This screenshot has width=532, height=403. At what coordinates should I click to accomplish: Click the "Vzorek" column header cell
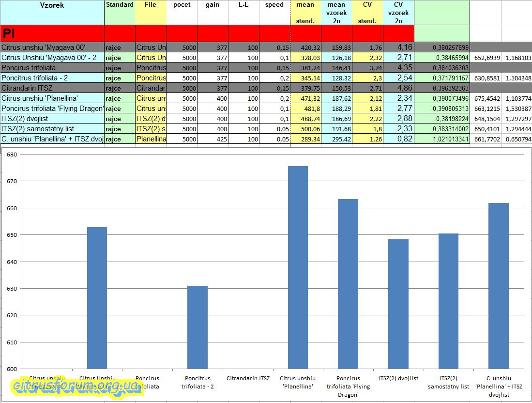(x=52, y=6)
